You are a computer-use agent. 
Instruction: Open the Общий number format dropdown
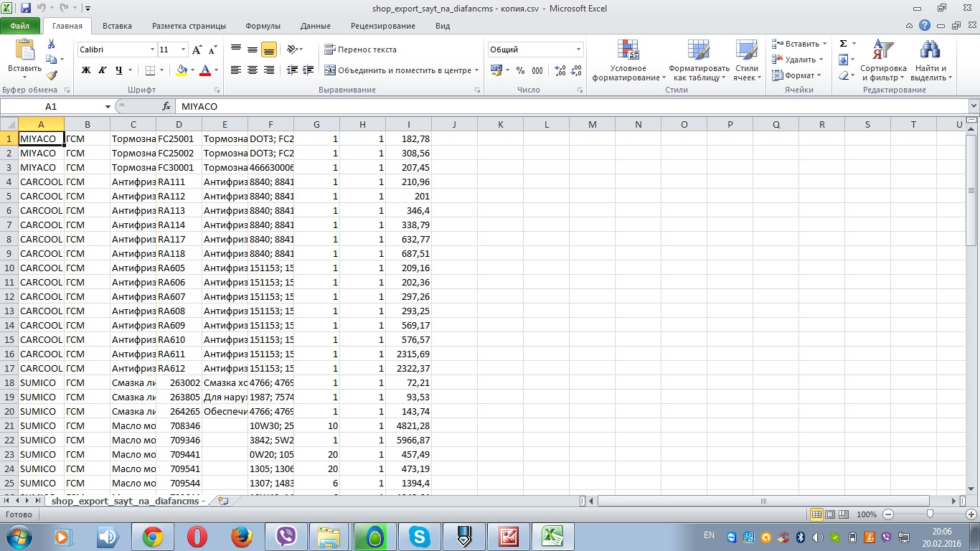coord(578,50)
